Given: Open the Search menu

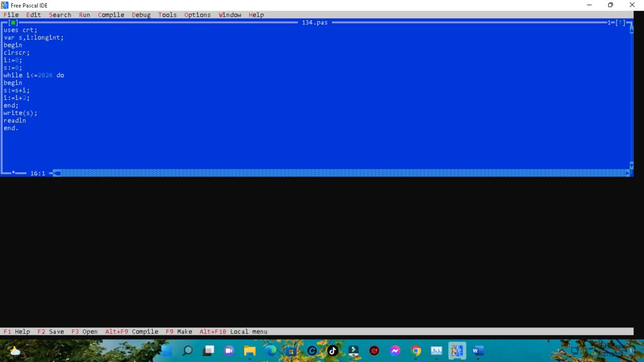Looking at the screenshot, I should point(60,15).
